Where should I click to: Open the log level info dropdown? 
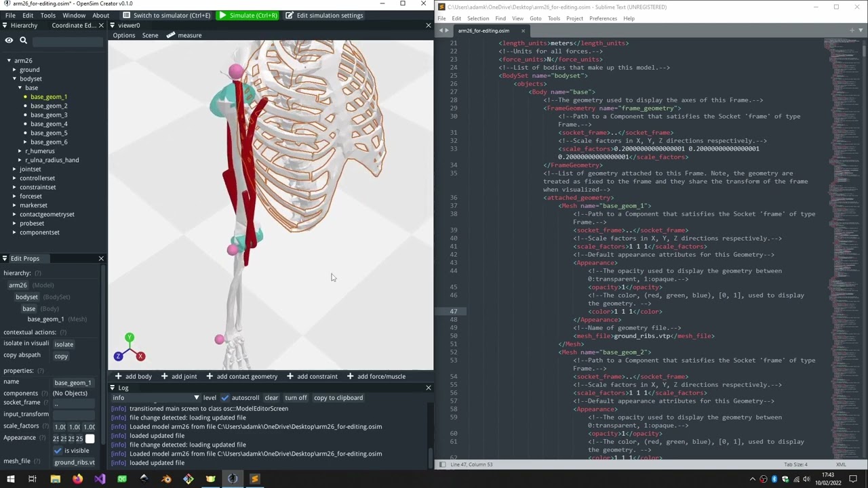[x=157, y=398]
